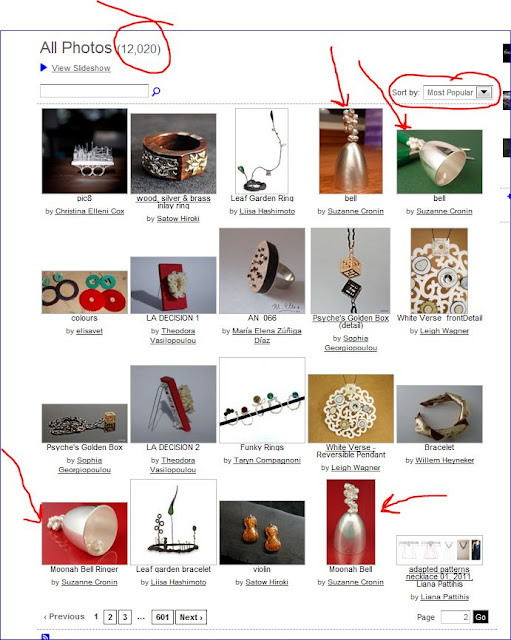Open the pic8 skyline ring thumbnail
Screen dimensions: 511x640
point(84,151)
